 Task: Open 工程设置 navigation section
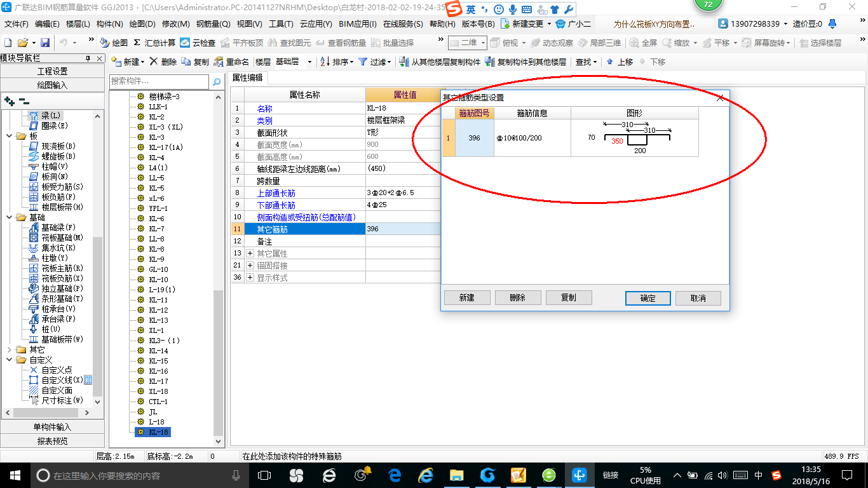[x=52, y=71]
